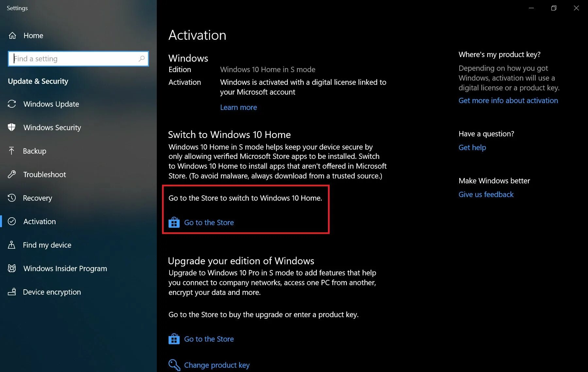Click the key icon beside Change product key
The image size is (588, 372).
point(174,365)
